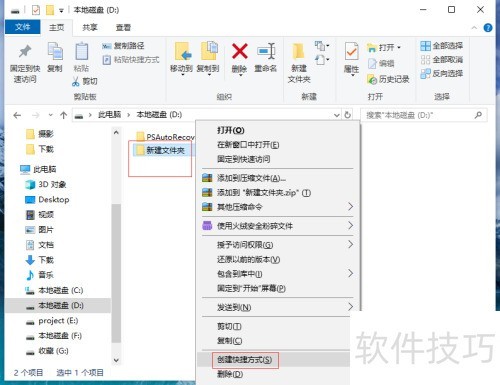The width and height of the screenshot is (500, 385).
Task: Open the Easy access dropdown in the ribbon
Action: coord(322,60)
